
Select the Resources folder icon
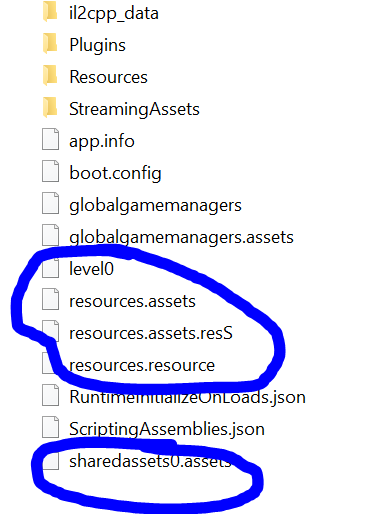coord(50,76)
